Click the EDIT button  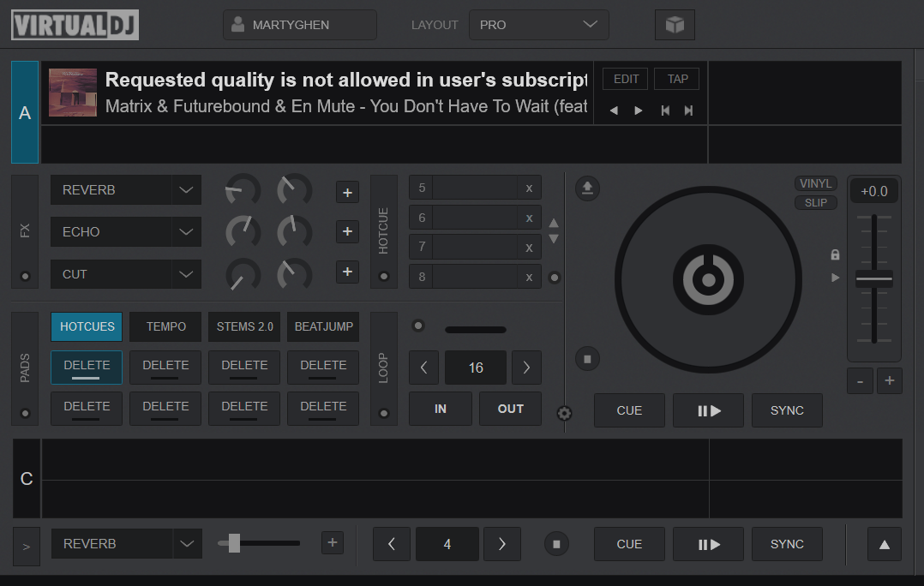click(625, 79)
